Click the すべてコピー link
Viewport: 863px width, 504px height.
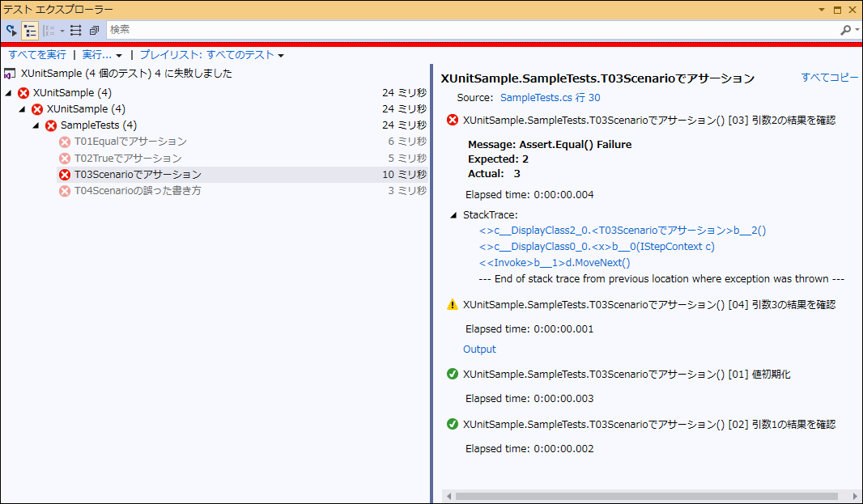(829, 78)
